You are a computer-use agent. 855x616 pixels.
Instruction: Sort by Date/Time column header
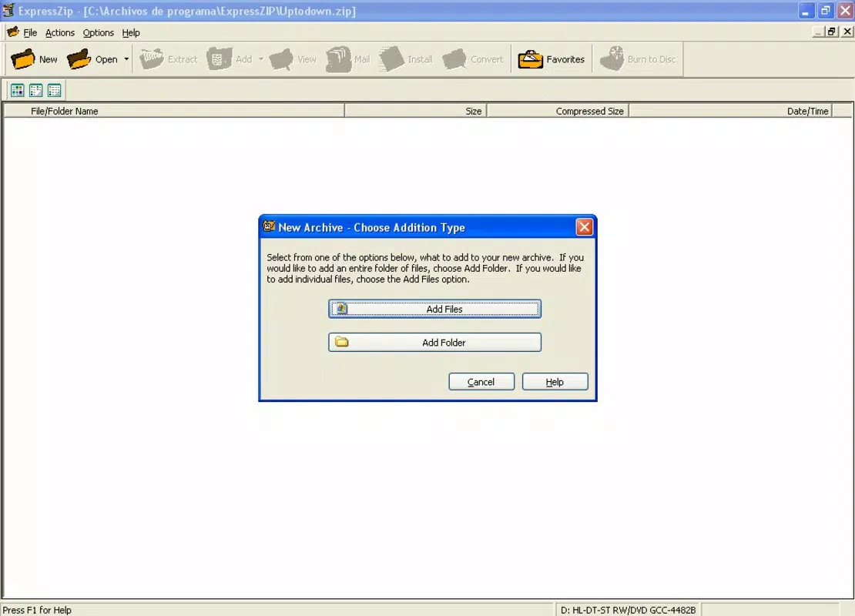pyautogui.click(x=731, y=111)
